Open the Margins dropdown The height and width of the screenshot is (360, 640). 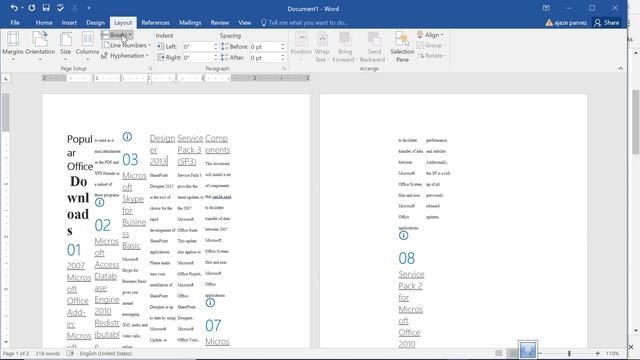click(13, 46)
